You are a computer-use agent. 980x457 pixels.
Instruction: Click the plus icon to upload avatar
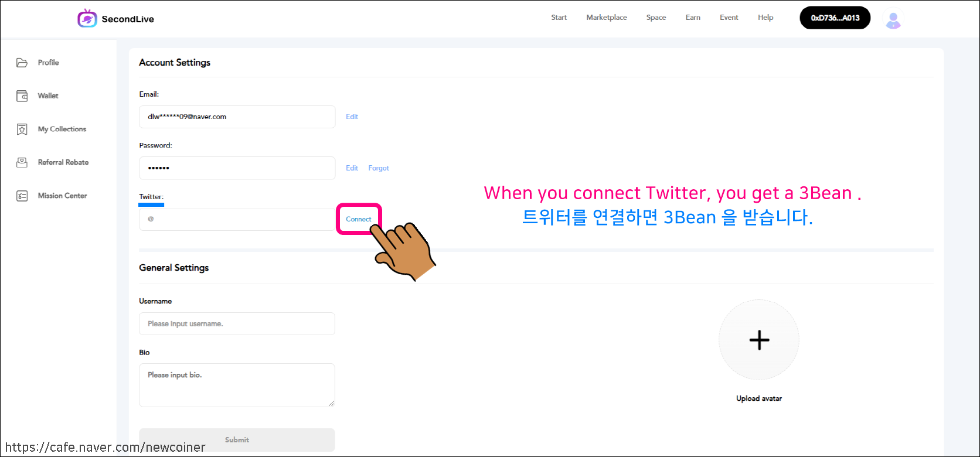[x=759, y=340]
